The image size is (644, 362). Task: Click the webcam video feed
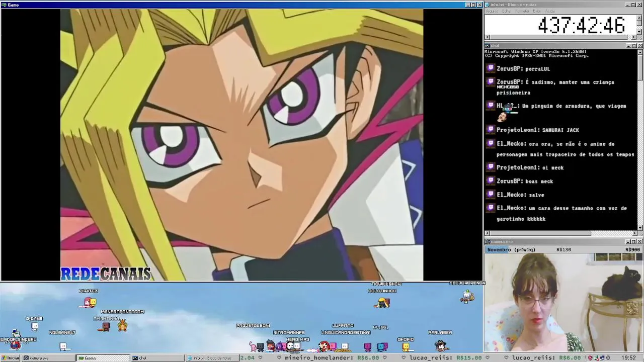click(x=563, y=302)
